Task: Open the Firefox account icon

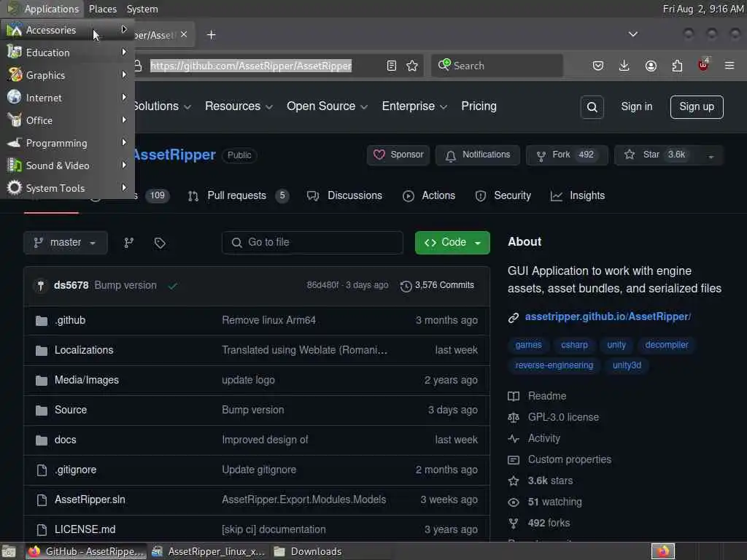Action: click(650, 66)
